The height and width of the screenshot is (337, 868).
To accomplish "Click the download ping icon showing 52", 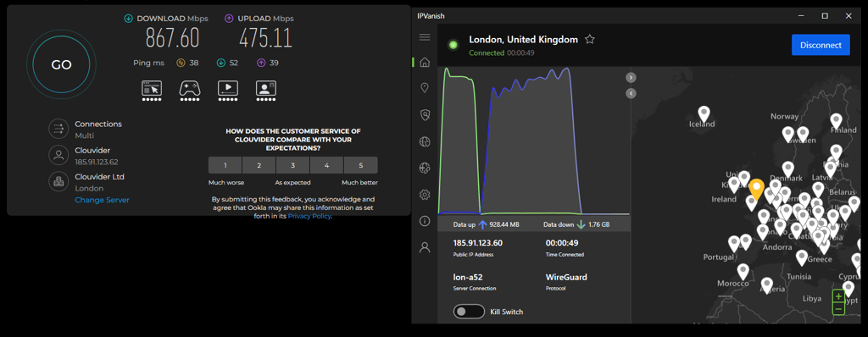I will tap(221, 64).
